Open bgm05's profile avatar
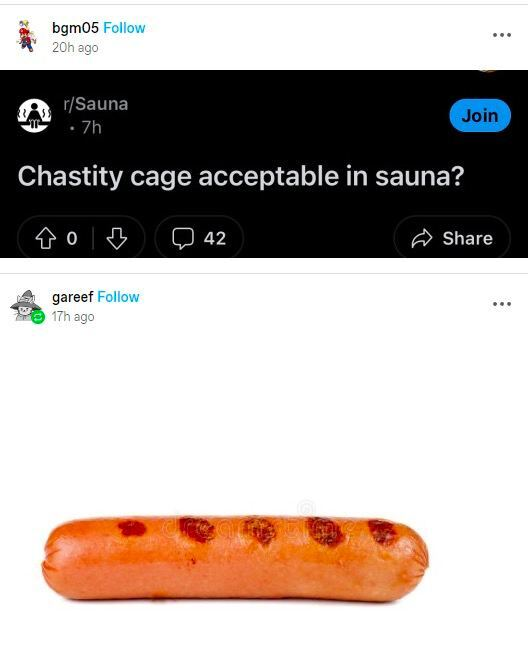The width and height of the screenshot is (528, 664). (27, 36)
